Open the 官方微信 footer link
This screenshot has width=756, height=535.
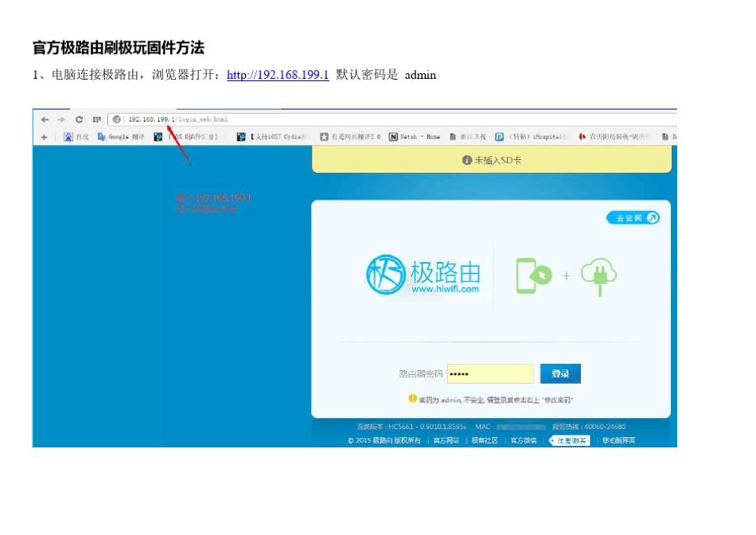point(524,440)
